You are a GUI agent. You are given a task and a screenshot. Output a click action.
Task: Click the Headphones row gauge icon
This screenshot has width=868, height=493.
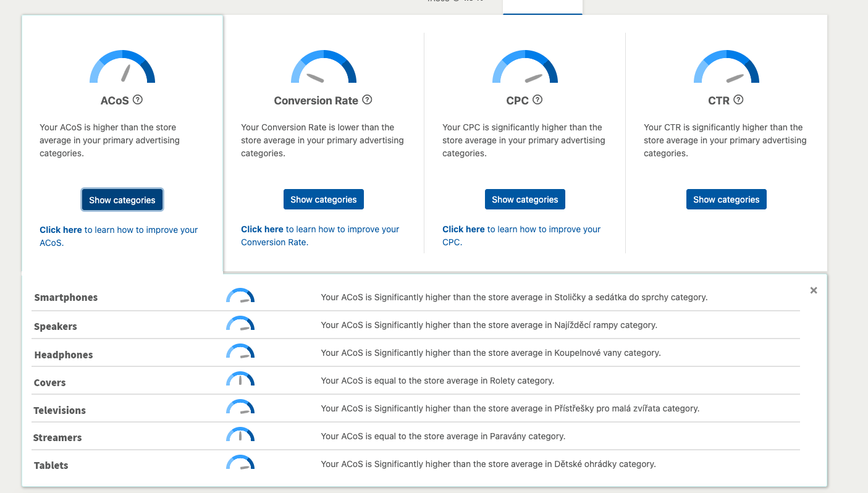click(x=240, y=352)
